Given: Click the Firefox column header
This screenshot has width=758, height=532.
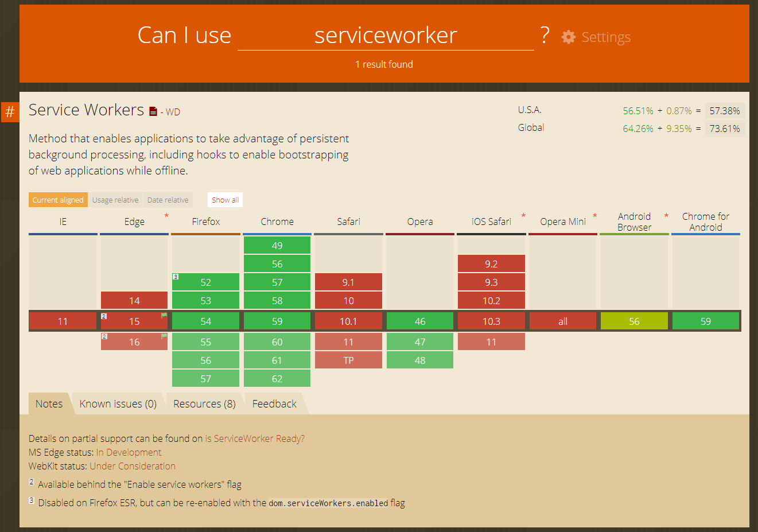Looking at the screenshot, I should pyautogui.click(x=206, y=222).
